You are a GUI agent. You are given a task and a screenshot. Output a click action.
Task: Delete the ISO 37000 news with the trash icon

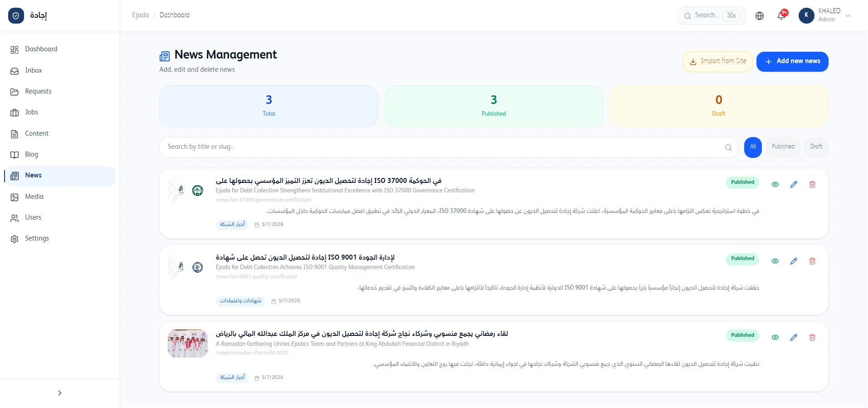coord(812,184)
